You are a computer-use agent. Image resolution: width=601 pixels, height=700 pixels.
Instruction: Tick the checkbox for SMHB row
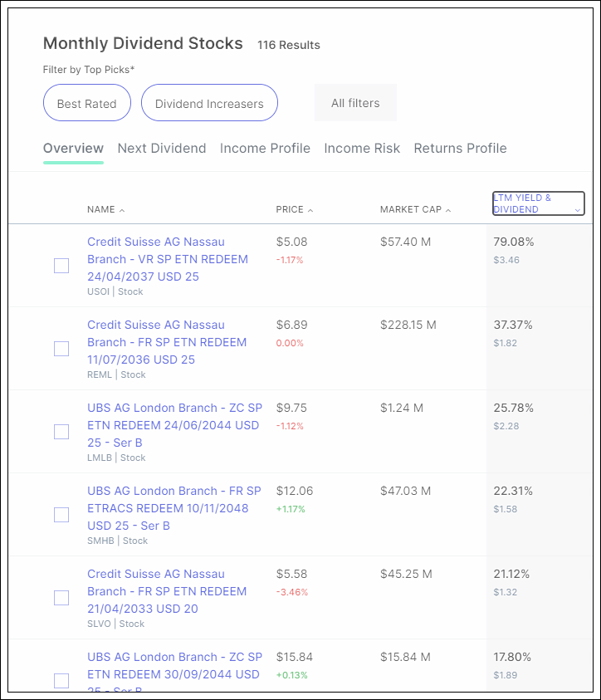pos(61,515)
